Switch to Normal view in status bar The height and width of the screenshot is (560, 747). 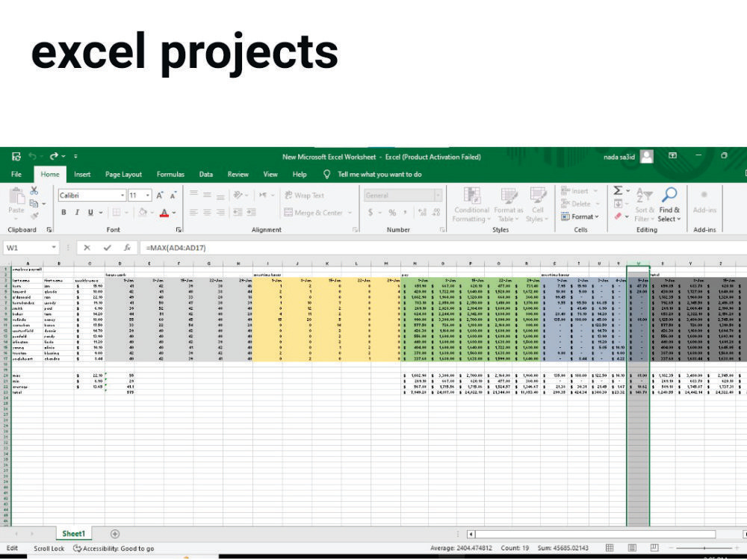coord(610,548)
